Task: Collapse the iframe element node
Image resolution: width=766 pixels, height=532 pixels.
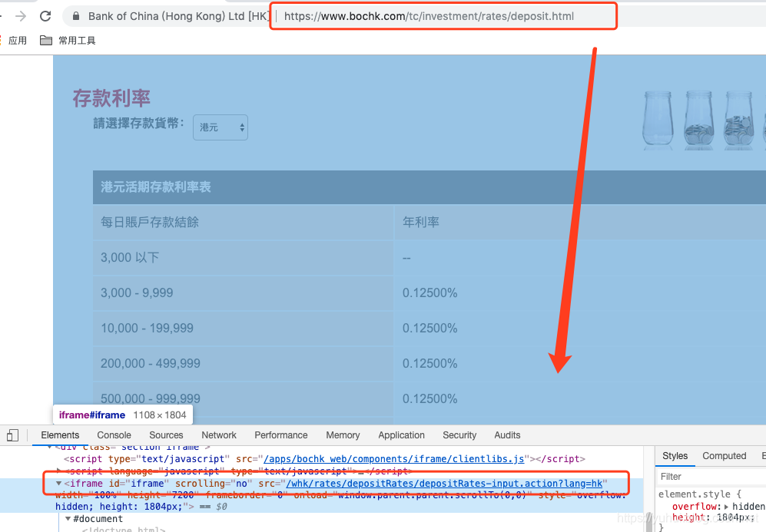Action: [58, 484]
